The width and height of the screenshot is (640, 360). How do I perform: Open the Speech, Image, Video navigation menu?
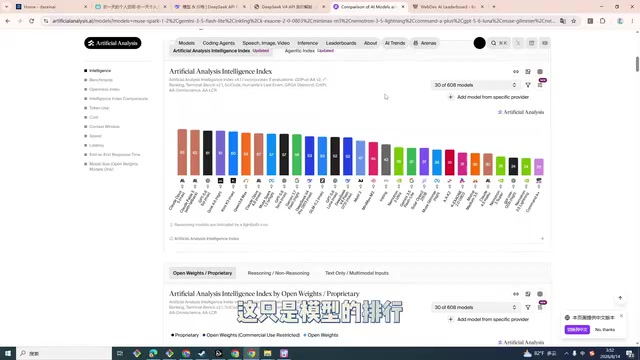click(266, 43)
